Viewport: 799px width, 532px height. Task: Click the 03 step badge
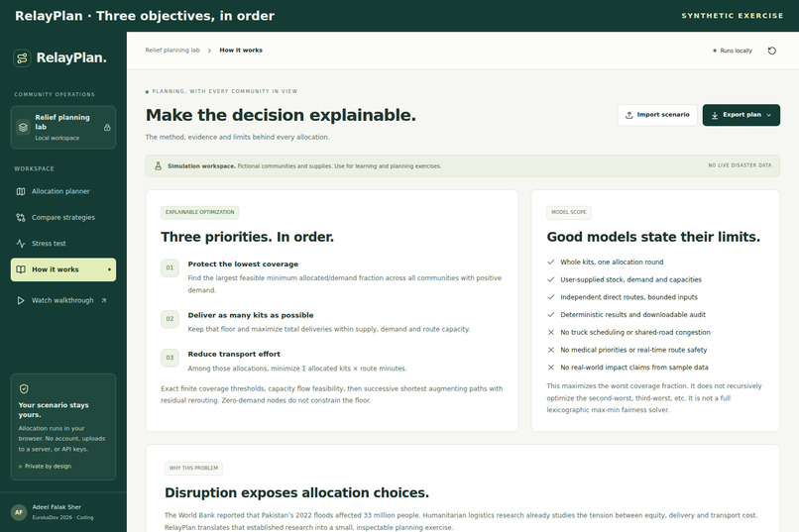click(x=170, y=358)
